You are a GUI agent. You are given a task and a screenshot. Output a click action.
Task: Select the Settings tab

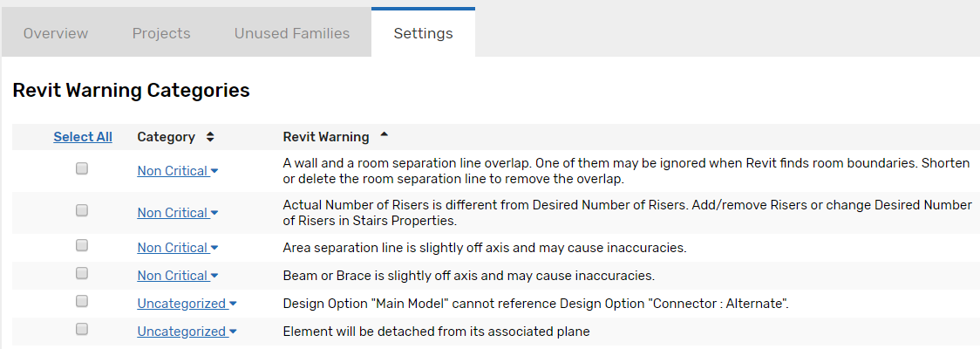(423, 33)
